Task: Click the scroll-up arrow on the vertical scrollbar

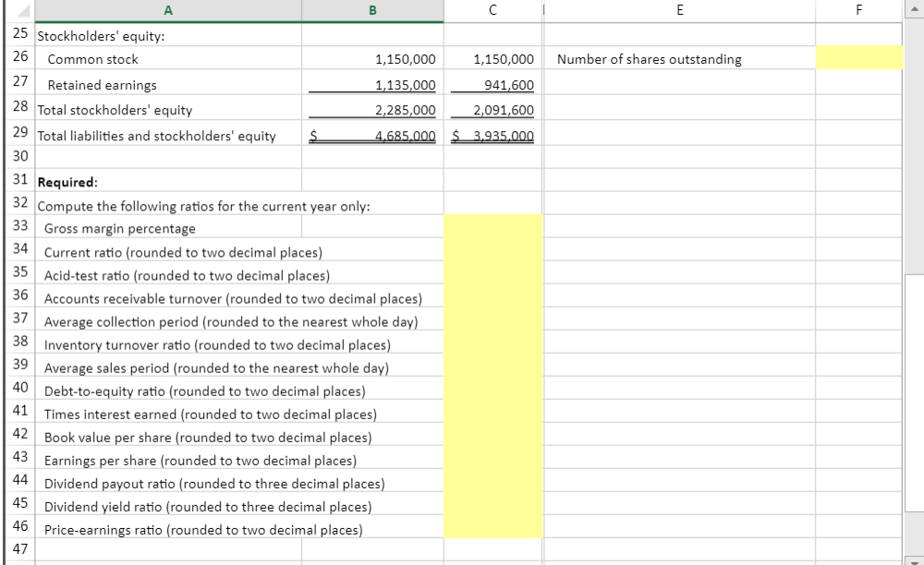Action: point(916,9)
